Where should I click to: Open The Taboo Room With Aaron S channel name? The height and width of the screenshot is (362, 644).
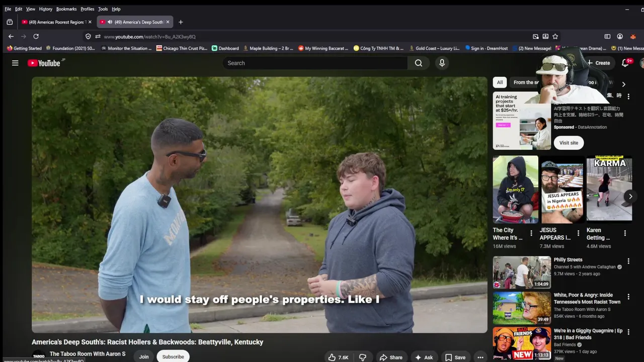pos(88,354)
